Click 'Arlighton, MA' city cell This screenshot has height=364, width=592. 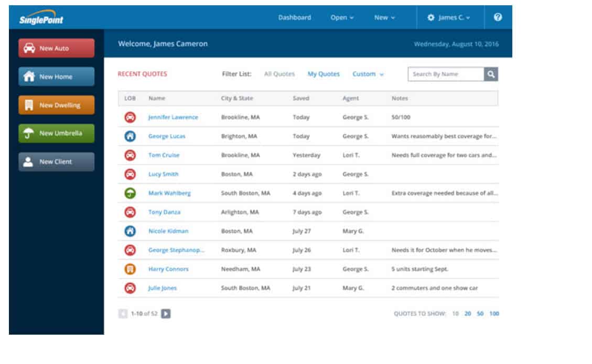[240, 212]
